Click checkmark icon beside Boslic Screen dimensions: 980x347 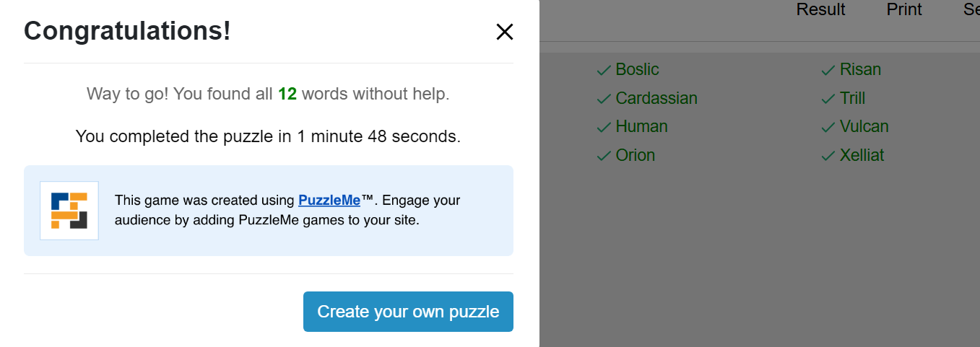(x=604, y=70)
